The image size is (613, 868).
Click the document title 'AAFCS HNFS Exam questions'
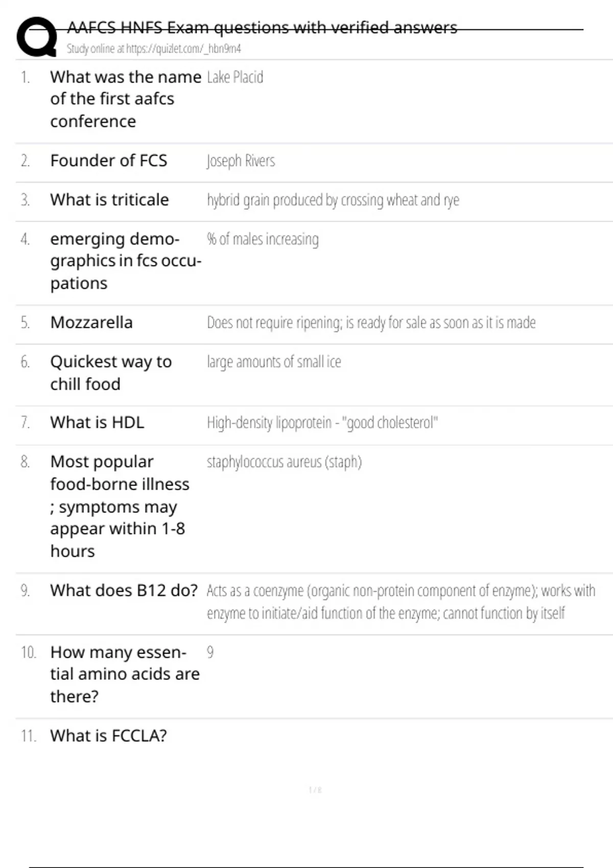262,27
